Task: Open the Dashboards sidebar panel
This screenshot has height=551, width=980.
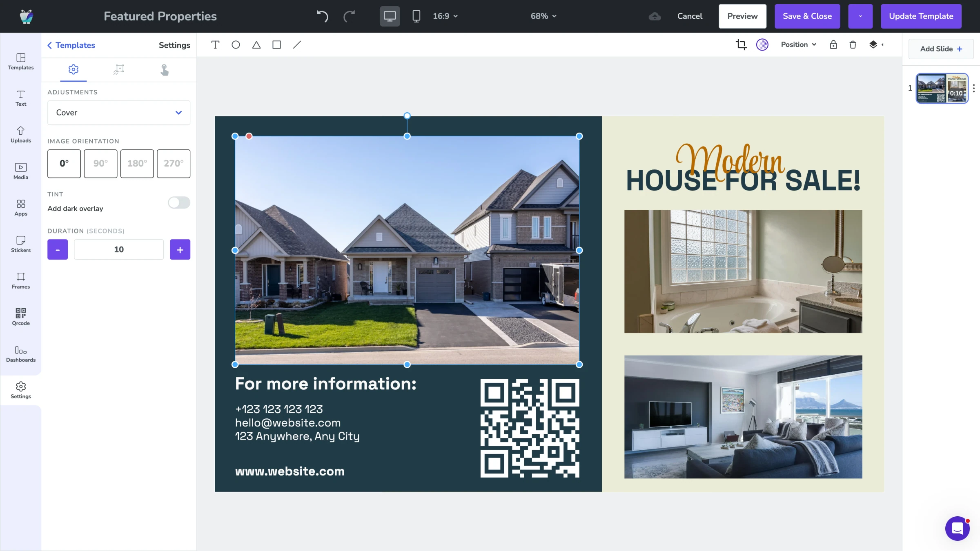Action: tap(21, 354)
